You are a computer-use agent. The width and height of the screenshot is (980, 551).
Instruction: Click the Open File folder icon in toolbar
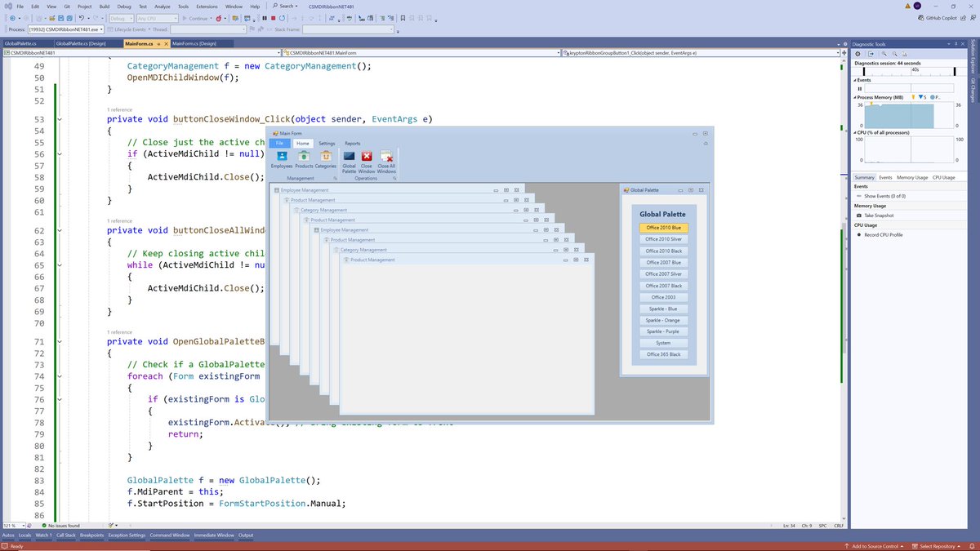tap(51, 18)
